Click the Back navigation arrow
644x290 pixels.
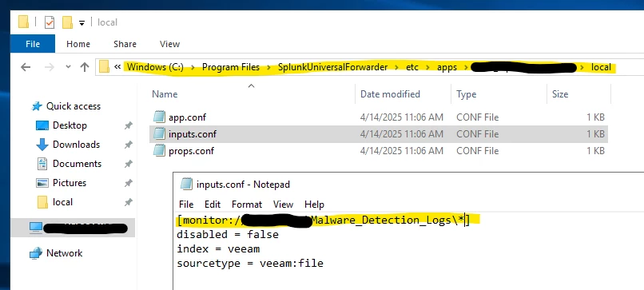click(x=26, y=67)
